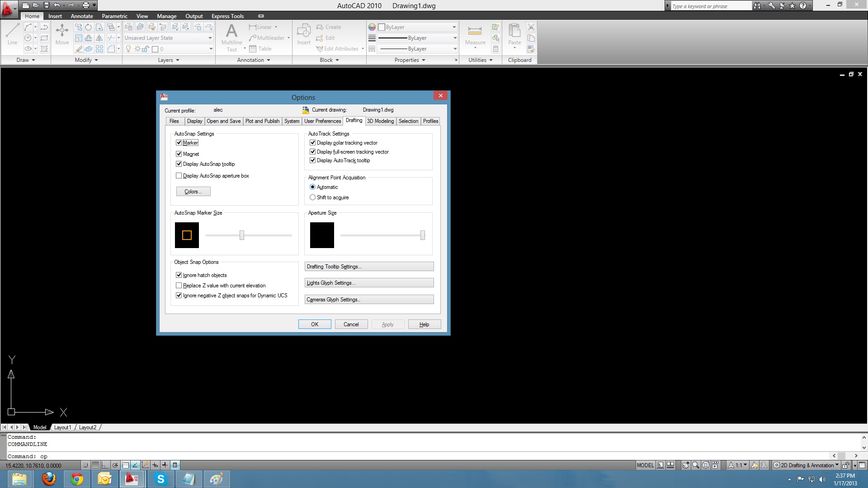Click the toolbar lock icon in status bar
This screenshot has height=488, width=868.
tap(846, 465)
